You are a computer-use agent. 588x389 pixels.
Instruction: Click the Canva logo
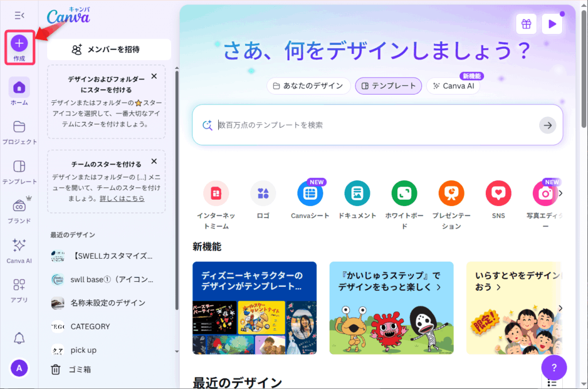tap(68, 15)
